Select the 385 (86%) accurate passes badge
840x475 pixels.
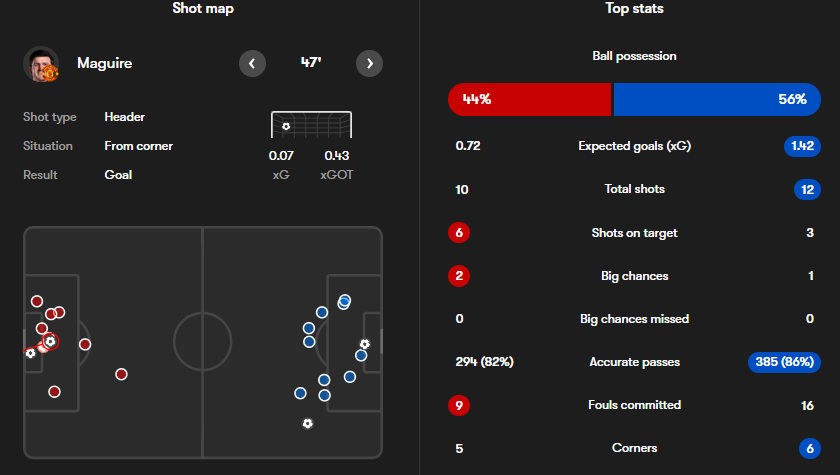(784, 362)
